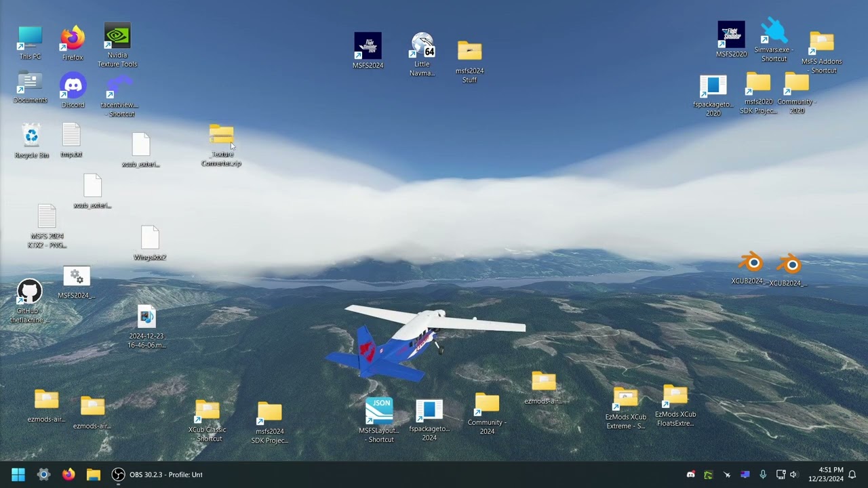Open Settings from the taskbar
868x488 pixels.
[43, 474]
